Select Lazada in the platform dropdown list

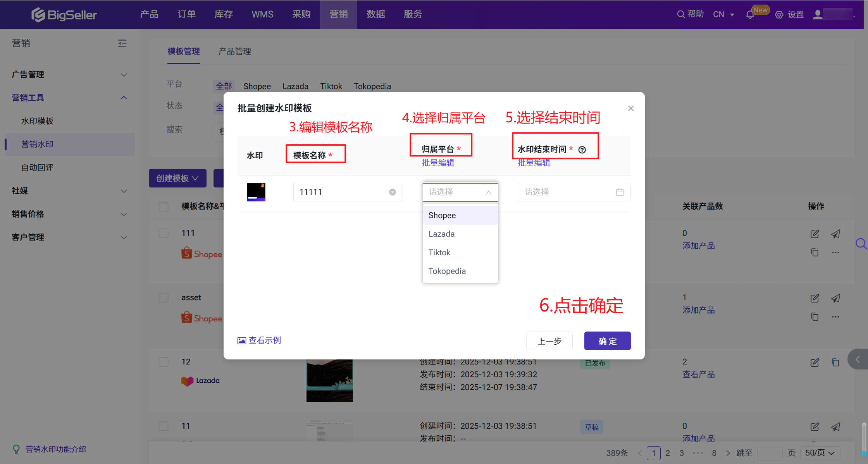point(441,234)
